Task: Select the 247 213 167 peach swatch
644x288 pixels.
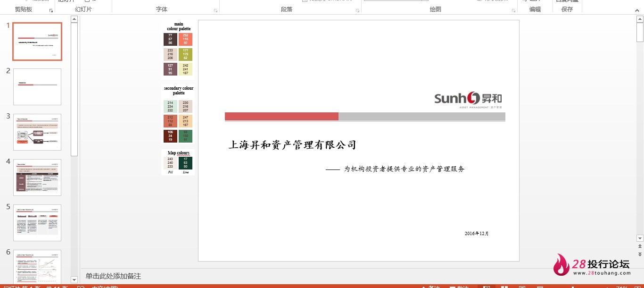Action: tap(185, 121)
